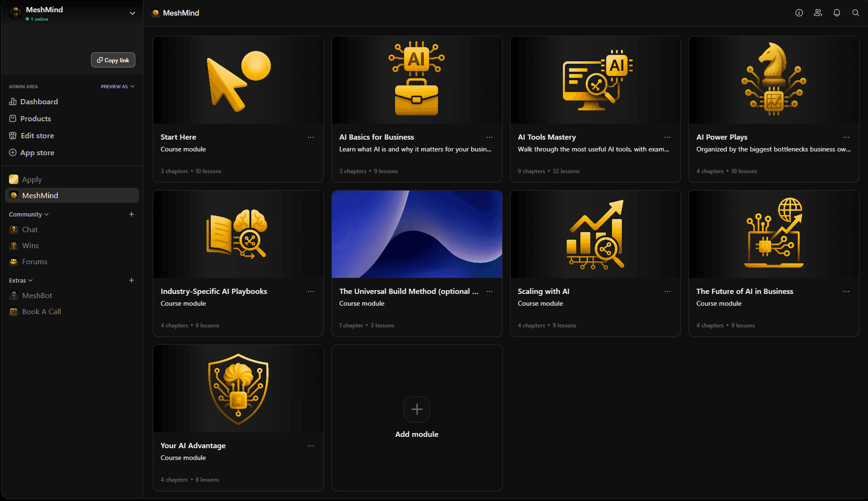Open the members icon in top bar
This screenshot has height=501, width=868.
818,13
